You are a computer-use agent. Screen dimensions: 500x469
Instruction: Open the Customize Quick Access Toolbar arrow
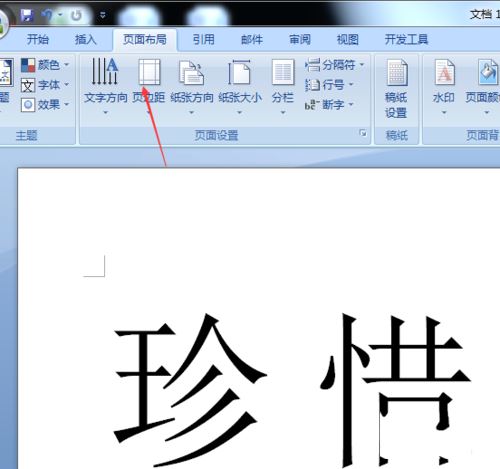[x=103, y=15]
